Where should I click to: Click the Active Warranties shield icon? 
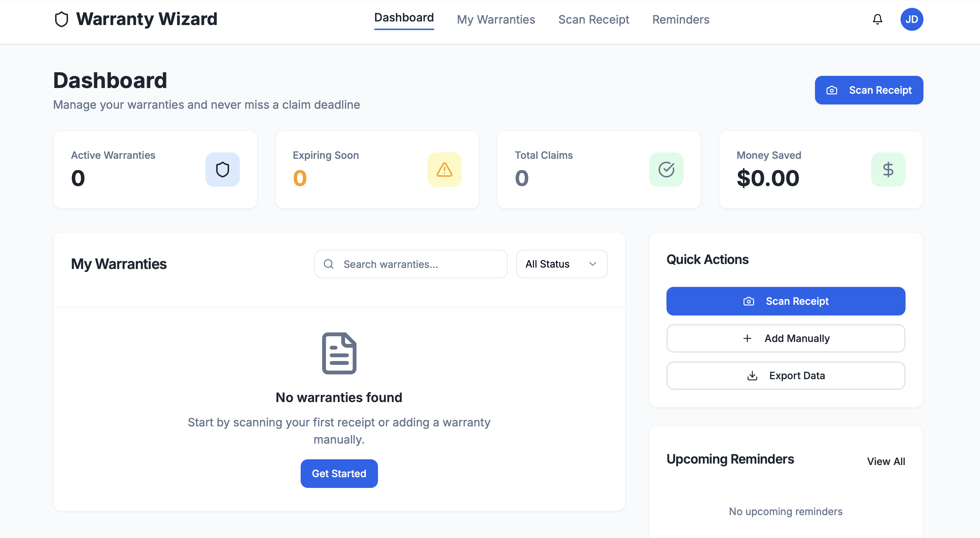223,170
